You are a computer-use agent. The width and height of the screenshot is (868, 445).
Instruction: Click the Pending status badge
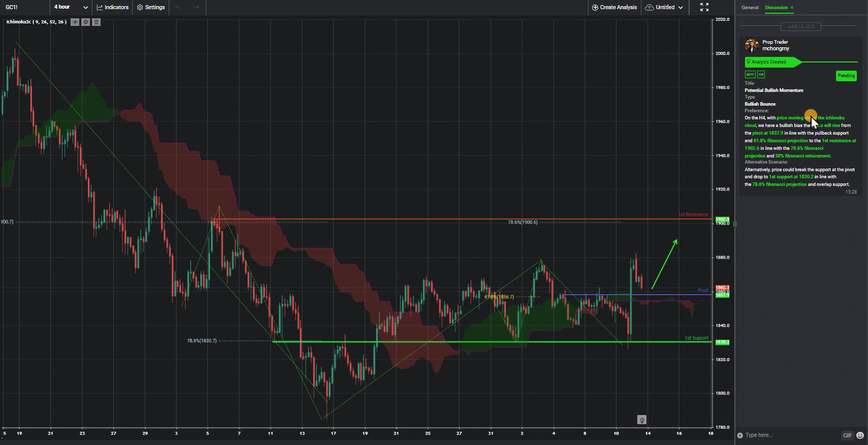pyautogui.click(x=846, y=76)
